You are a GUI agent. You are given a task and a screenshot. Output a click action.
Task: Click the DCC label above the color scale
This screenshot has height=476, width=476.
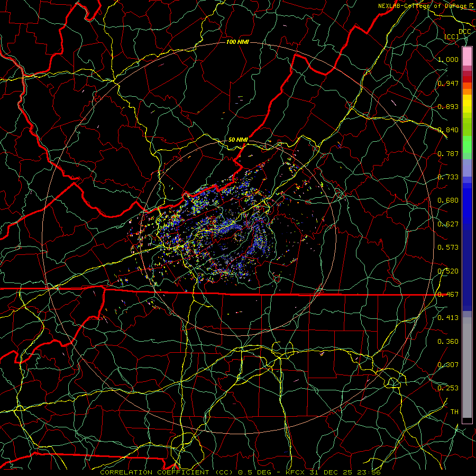point(464,32)
